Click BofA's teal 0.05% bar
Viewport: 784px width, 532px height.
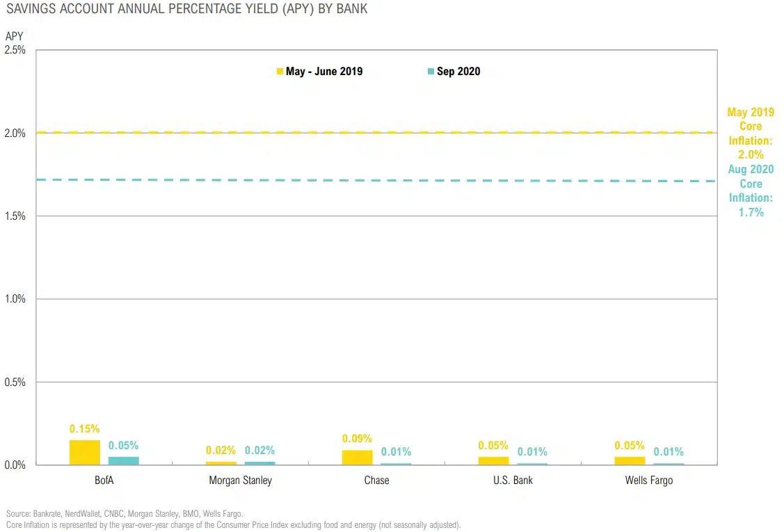click(x=124, y=460)
